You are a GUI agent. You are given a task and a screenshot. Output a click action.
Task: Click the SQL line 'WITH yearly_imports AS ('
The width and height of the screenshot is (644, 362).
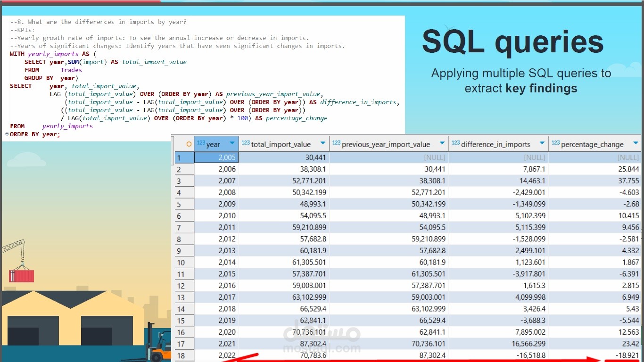pyautogui.click(x=53, y=54)
